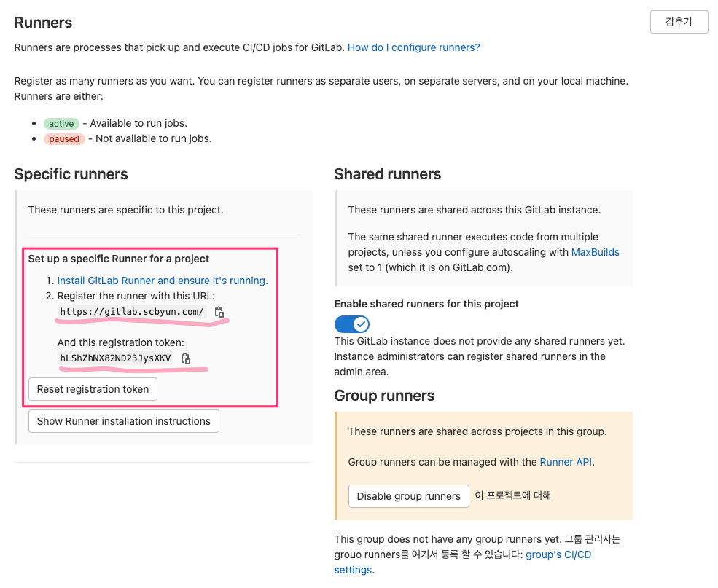Click the green active status badge
Screen dimensions: 718x588
point(61,124)
